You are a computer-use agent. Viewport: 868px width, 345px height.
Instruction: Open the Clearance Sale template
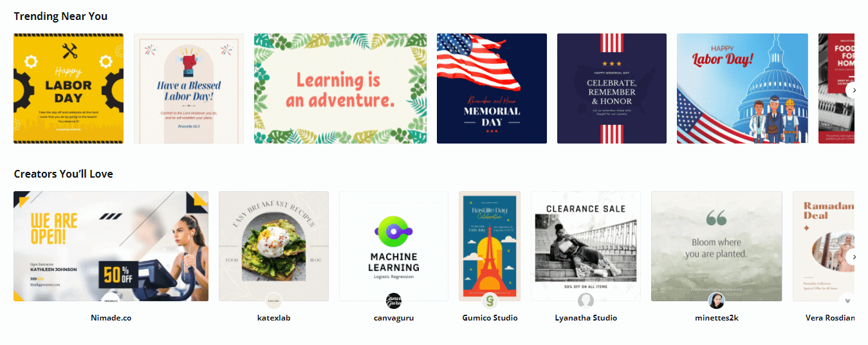click(586, 246)
